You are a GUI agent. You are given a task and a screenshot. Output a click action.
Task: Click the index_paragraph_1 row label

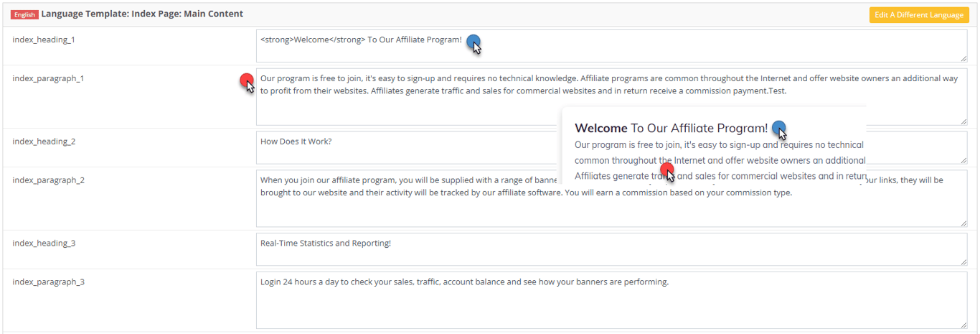pyautogui.click(x=48, y=78)
